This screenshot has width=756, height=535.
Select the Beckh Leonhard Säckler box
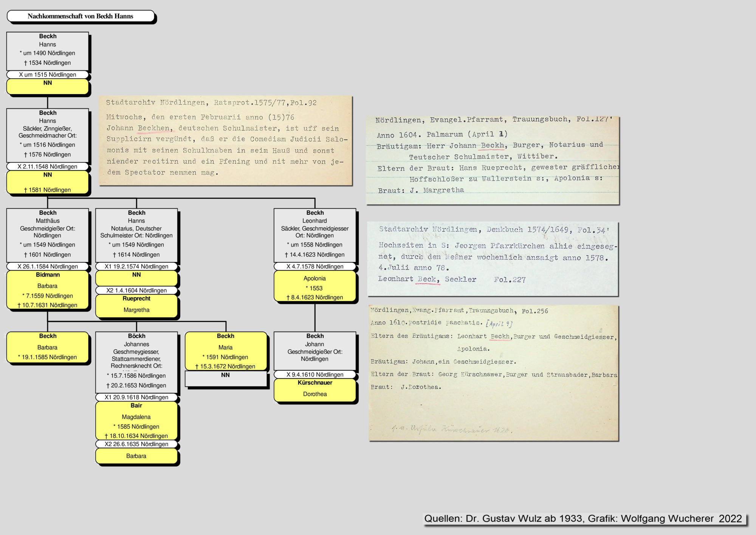tap(315, 234)
